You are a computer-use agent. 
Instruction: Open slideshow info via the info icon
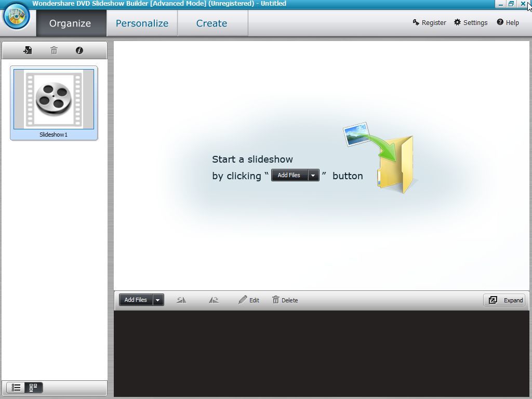tap(79, 50)
